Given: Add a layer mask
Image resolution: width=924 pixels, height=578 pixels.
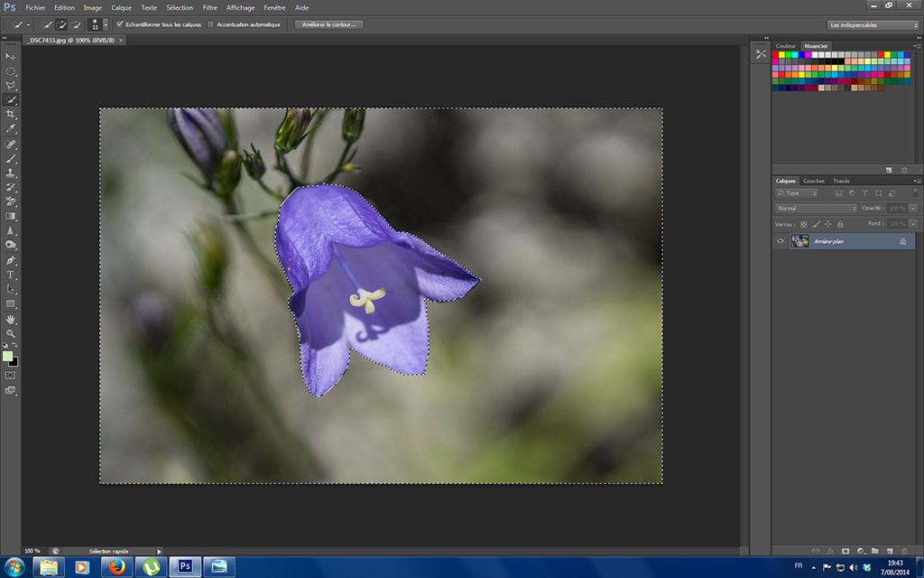Looking at the screenshot, I should [845, 551].
